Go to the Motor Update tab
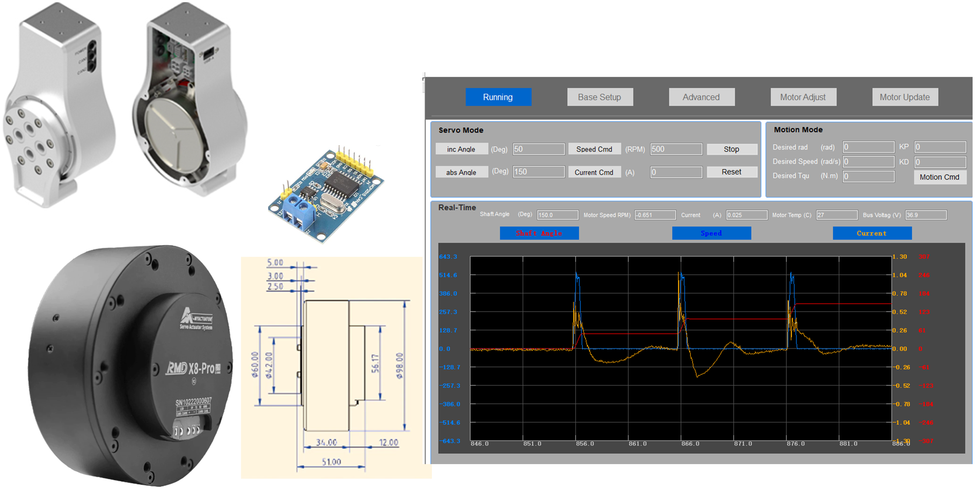Viewport: 980px width, 489px height. [x=905, y=97]
